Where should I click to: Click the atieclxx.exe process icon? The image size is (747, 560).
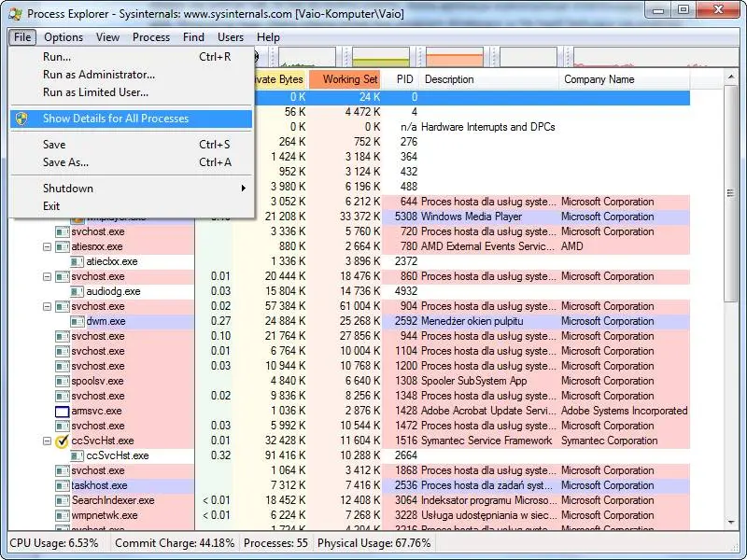tap(78, 261)
